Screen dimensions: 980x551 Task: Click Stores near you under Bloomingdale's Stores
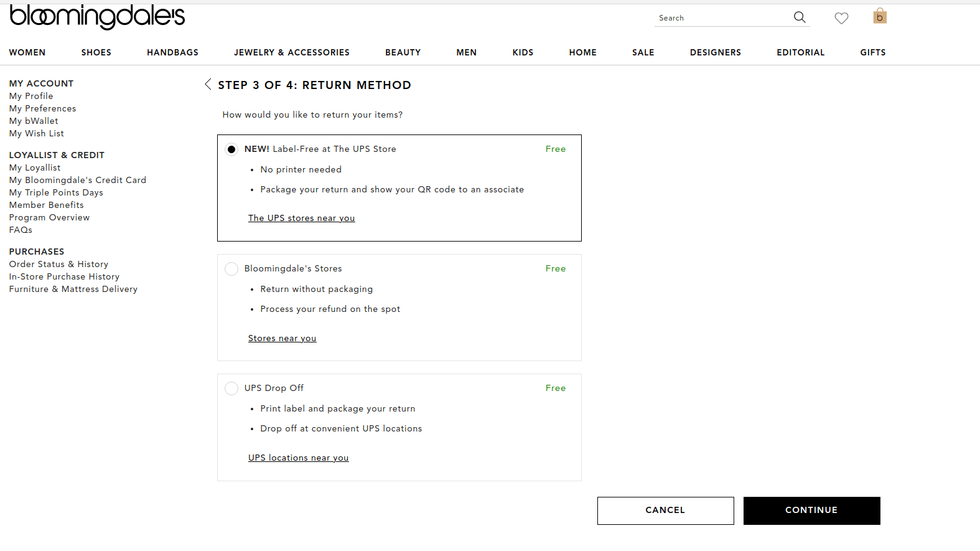click(x=282, y=337)
